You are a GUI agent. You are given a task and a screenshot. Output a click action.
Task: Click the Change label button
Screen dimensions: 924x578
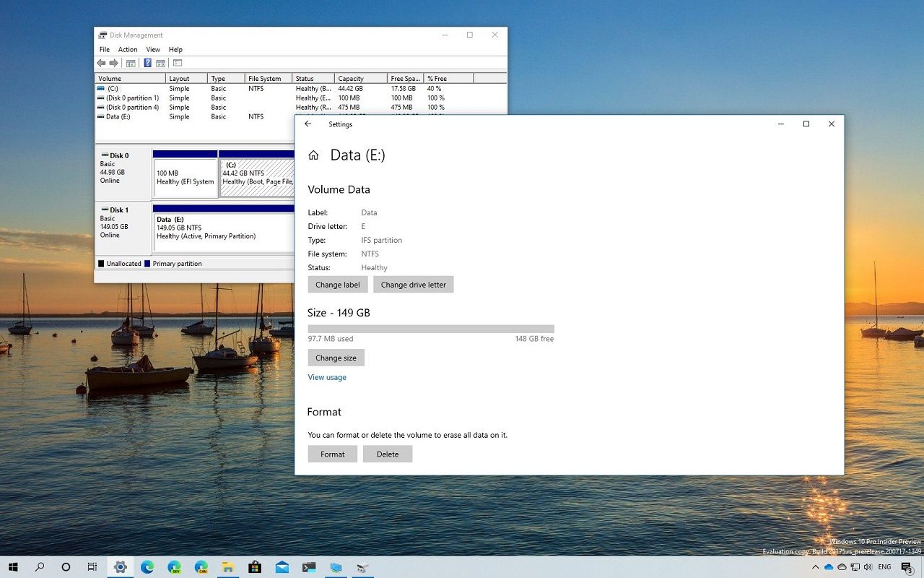pos(337,285)
